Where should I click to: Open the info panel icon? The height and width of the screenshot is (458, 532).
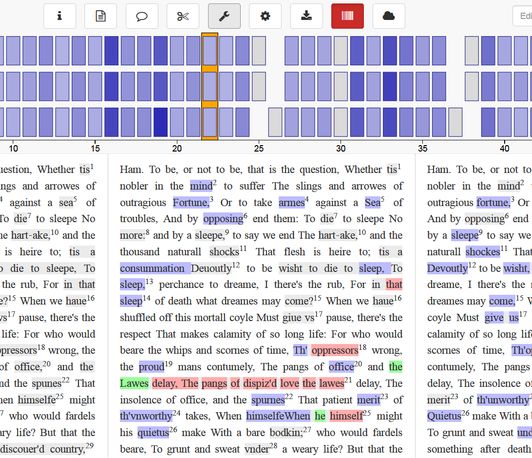(x=59, y=16)
